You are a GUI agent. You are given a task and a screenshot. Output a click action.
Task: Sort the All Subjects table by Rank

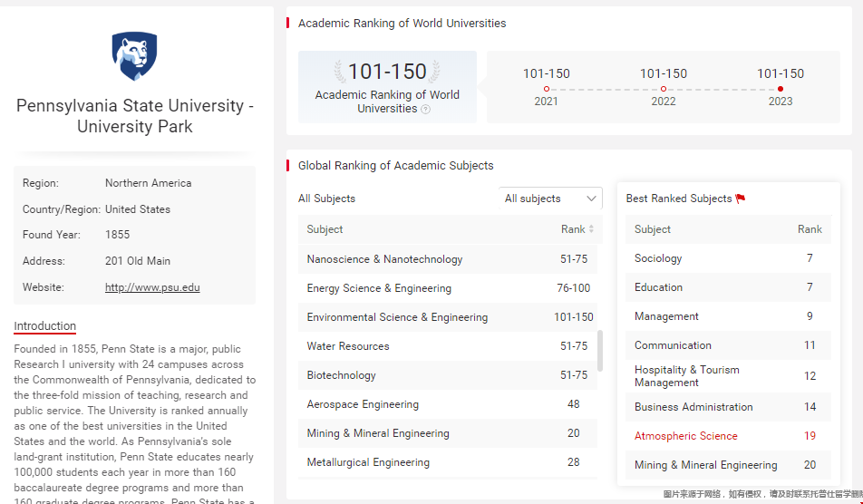pos(591,229)
